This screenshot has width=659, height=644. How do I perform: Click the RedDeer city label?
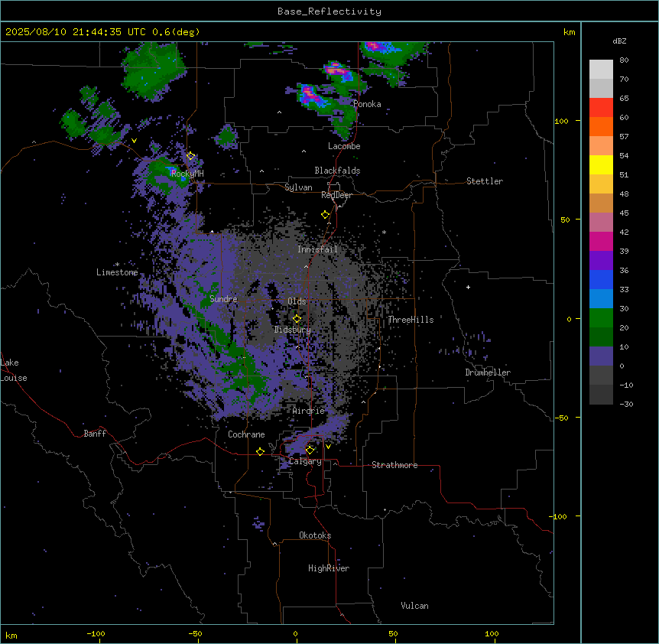pos(336,195)
